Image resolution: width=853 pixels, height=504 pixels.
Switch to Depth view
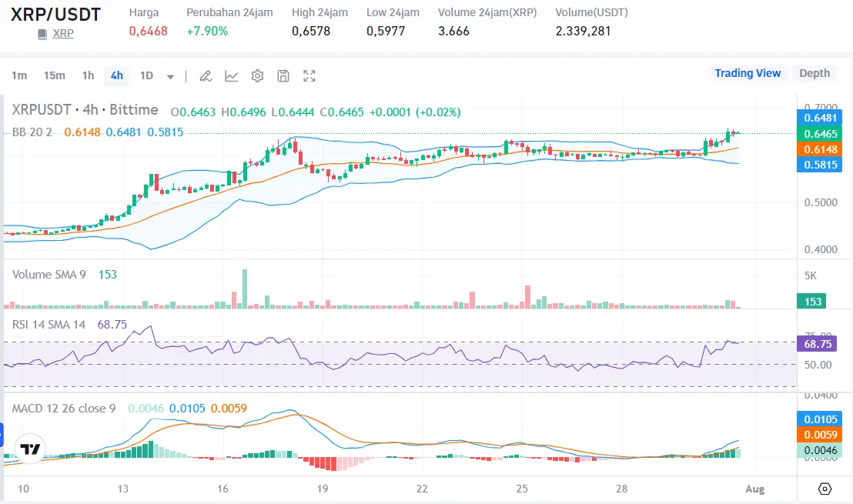pos(815,73)
